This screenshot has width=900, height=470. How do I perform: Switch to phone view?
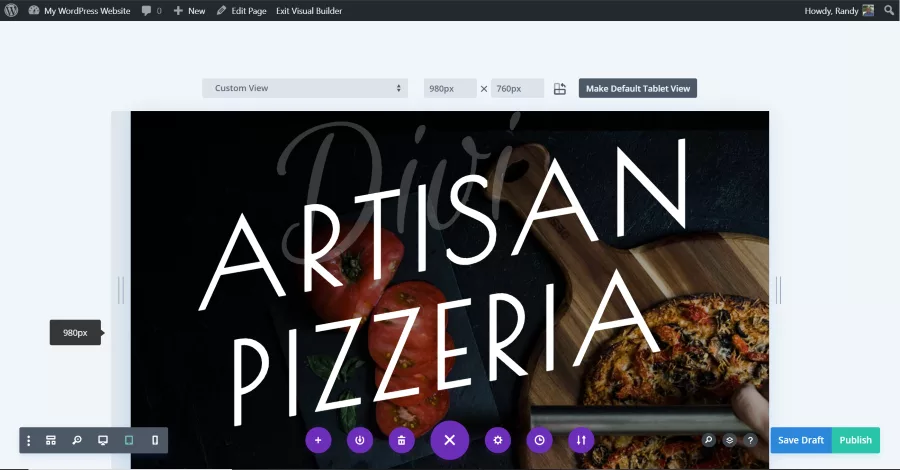click(155, 440)
